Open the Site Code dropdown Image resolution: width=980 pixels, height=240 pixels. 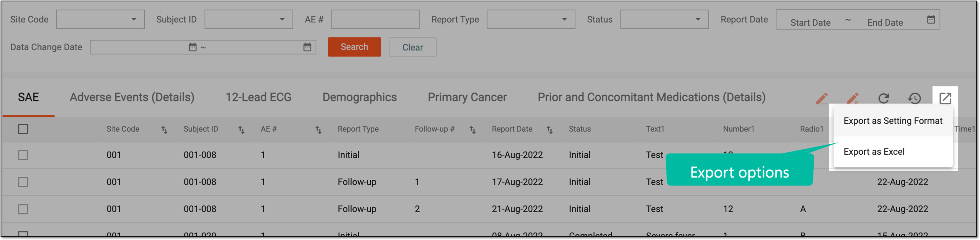coord(100,19)
